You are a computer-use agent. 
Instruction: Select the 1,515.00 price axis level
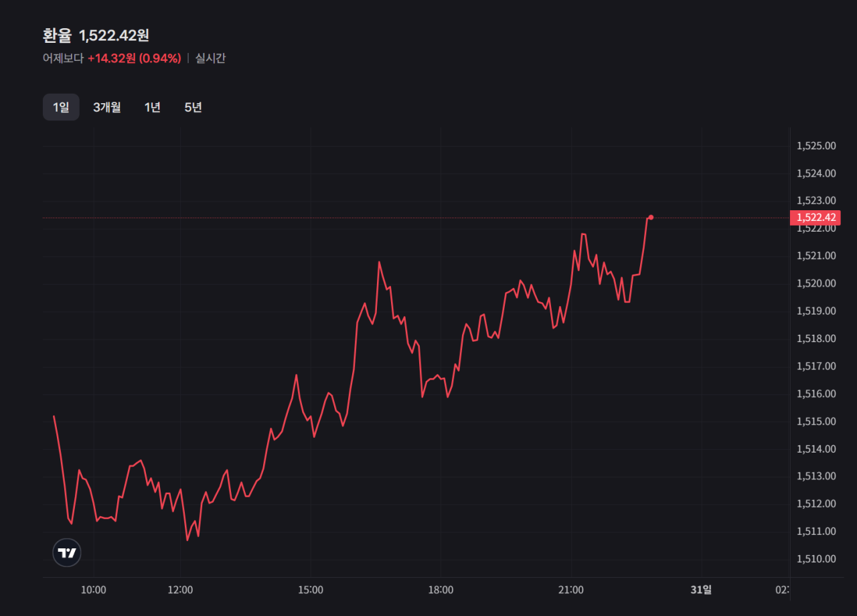816,421
